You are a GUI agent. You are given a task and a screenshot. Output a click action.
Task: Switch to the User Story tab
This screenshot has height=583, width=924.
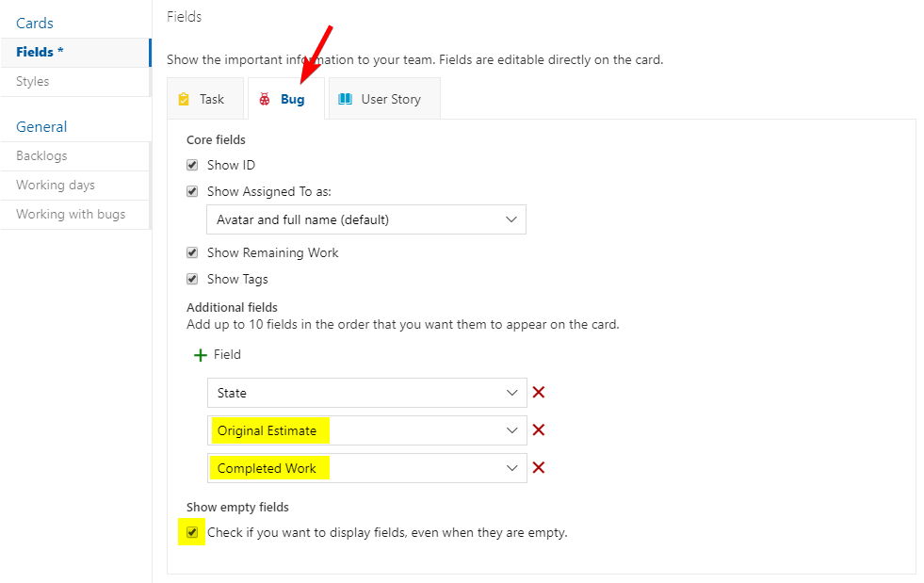[x=383, y=98]
